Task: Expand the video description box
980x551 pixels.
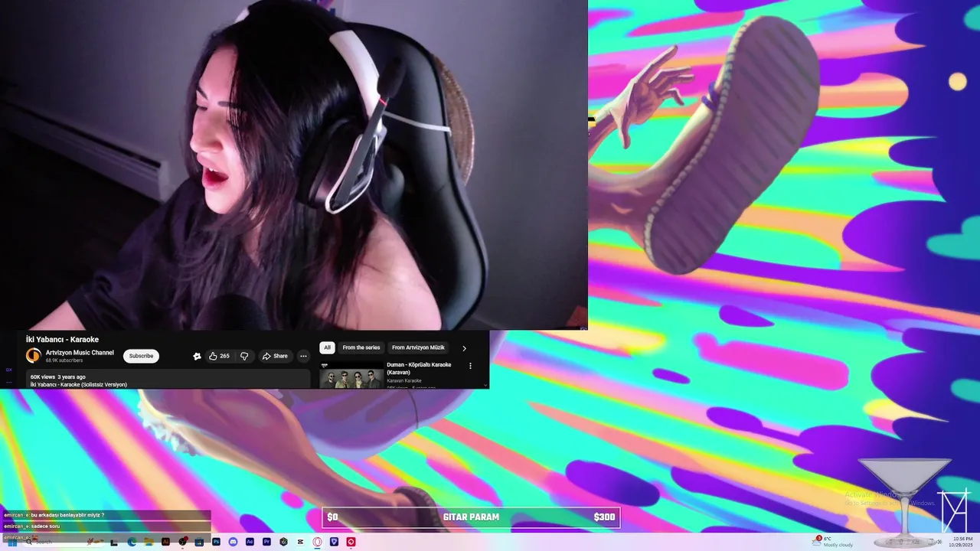Action: click(x=168, y=380)
